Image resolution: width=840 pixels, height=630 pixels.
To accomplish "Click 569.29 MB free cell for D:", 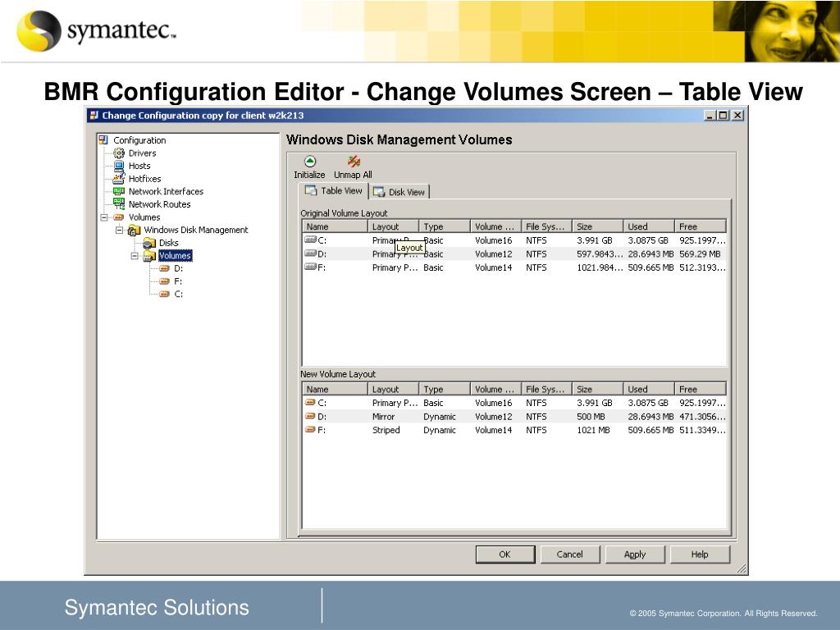I will pos(701,254).
